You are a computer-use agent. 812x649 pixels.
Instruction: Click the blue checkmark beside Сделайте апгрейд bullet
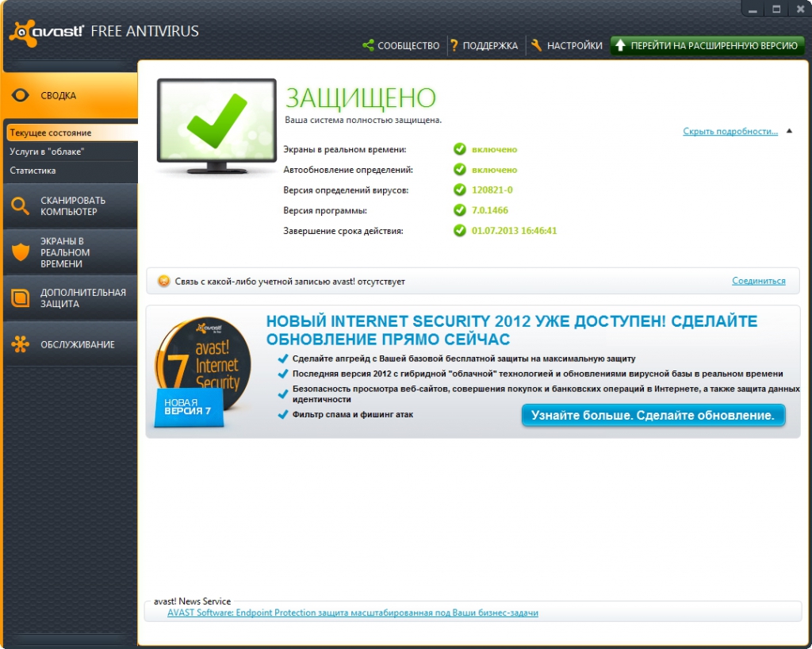pos(283,359)
